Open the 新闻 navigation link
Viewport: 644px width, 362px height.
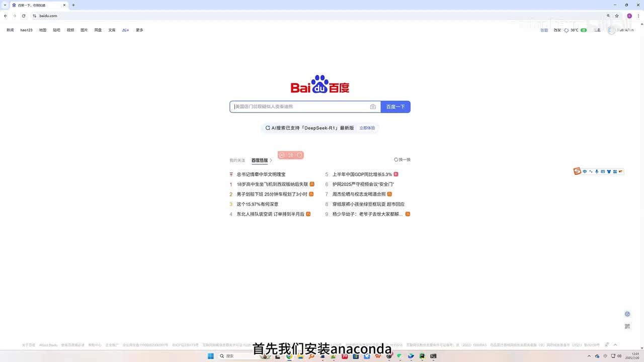pos(10,30)
